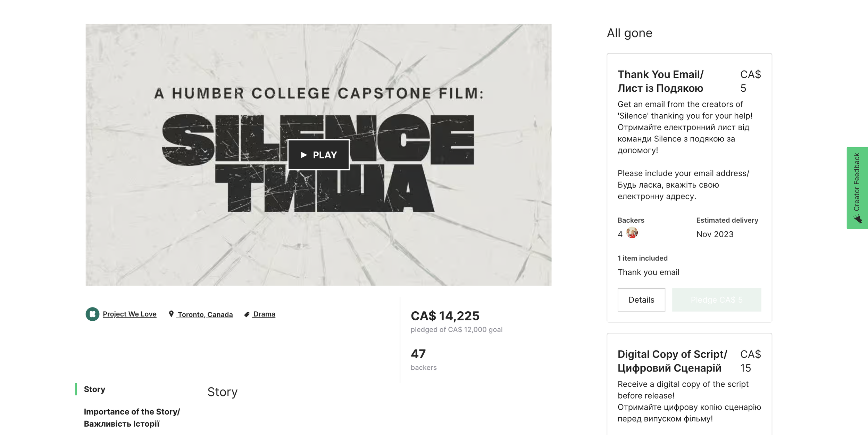This screenshot has width=868, height=435.
Task: Open the Drama category link
Action: coord(264,314)
